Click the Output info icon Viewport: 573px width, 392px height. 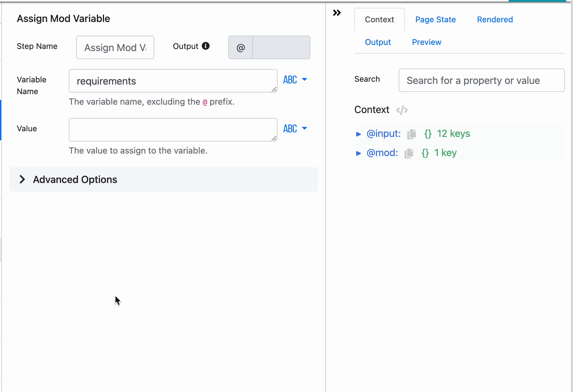click(206, 46)
